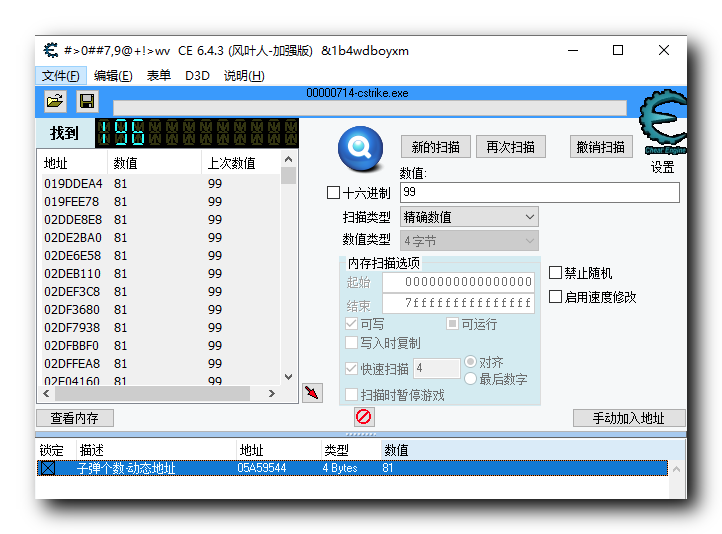
Task: Select the 最后数字 radio button
Action: pyautogui.click(x=470, y=378)
